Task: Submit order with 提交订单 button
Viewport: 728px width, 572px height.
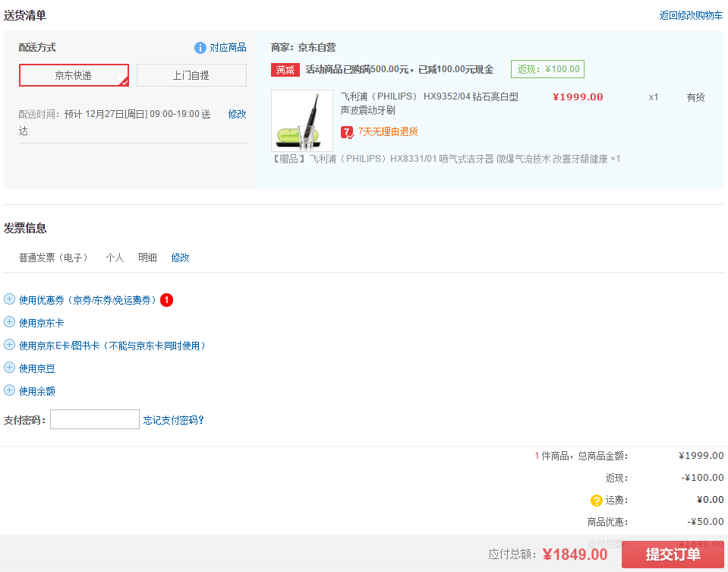Action: tap(673, 555)
